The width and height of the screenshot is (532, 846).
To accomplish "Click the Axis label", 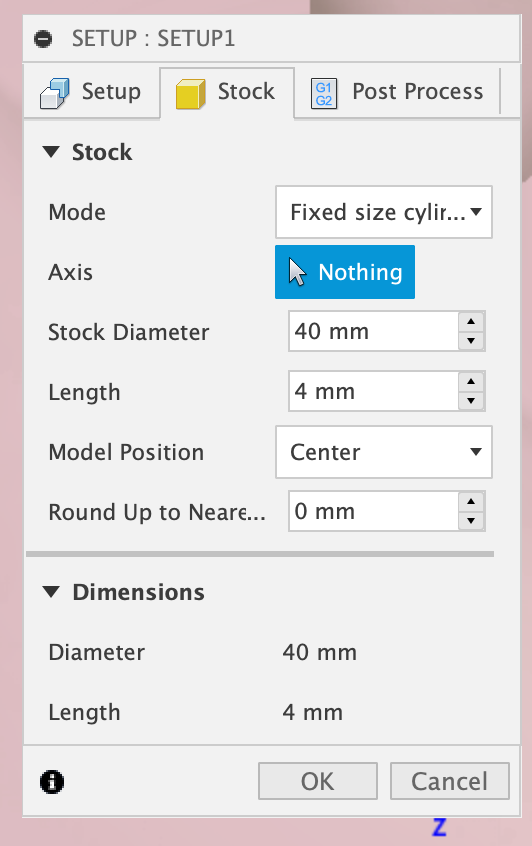I will [x=70, y=272].
